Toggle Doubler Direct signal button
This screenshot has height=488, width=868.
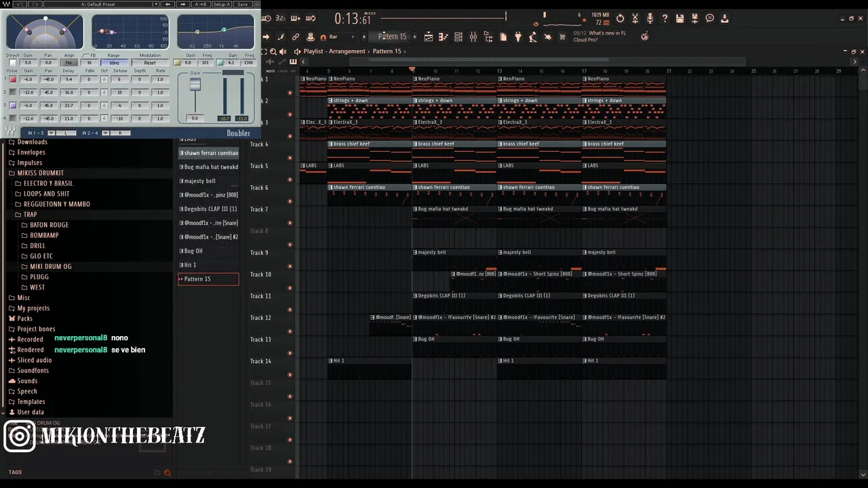[13, 62]
